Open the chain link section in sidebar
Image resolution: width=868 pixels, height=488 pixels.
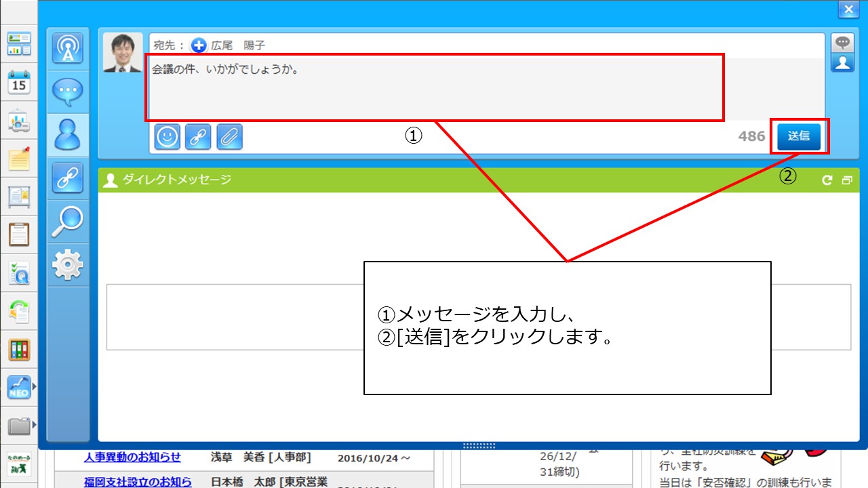(x=68, y=178)
